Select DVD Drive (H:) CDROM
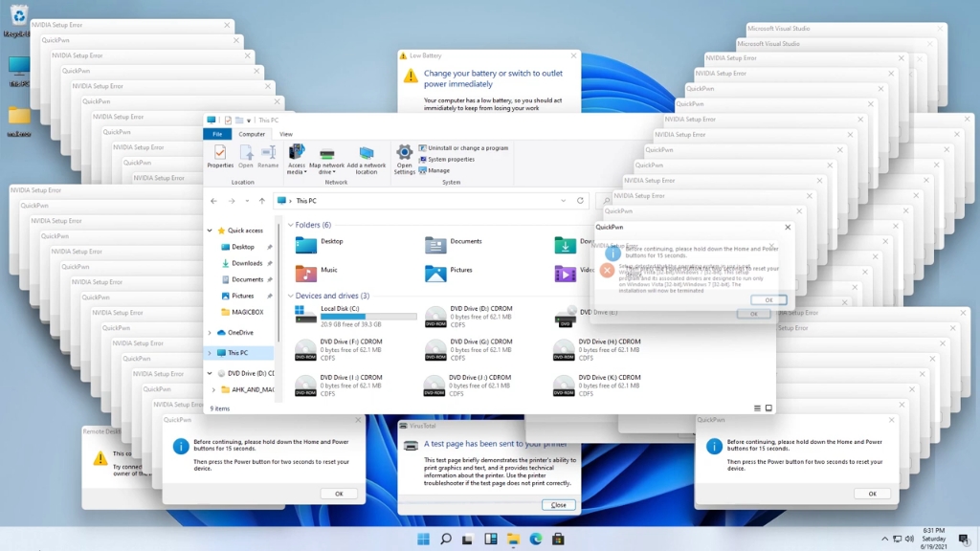The width and height of the screenshot is (980, 551). tap(597, 350)
